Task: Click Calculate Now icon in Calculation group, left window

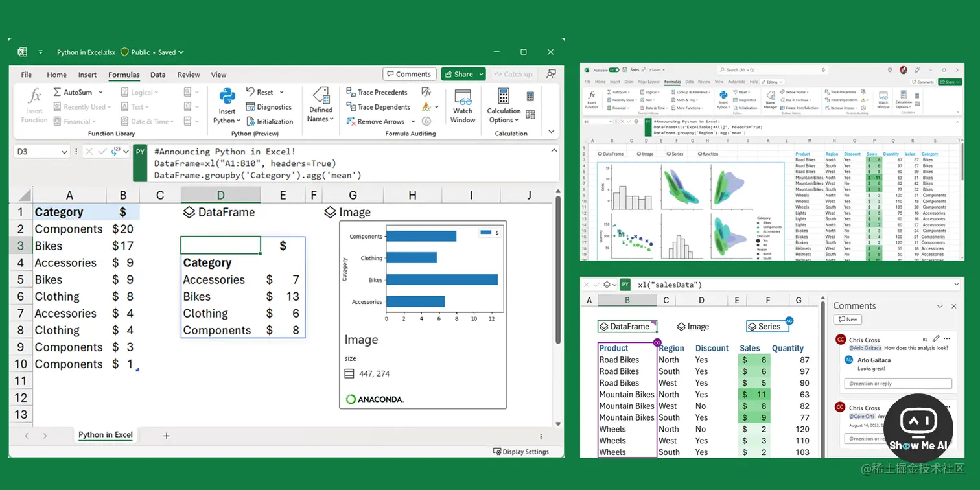Action: click(530, 97)
